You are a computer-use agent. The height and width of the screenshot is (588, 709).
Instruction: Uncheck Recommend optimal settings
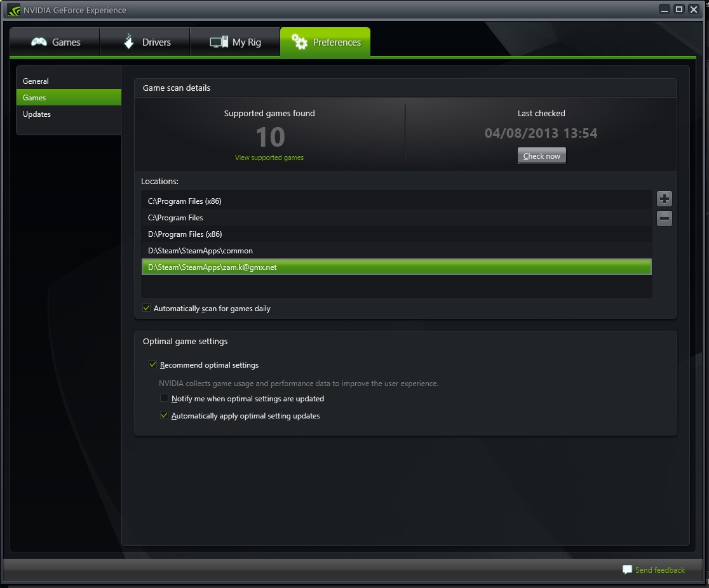tap(153, 364)
